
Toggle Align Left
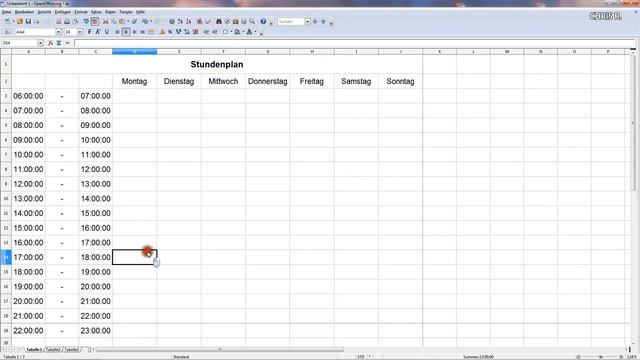pos(117,32)
